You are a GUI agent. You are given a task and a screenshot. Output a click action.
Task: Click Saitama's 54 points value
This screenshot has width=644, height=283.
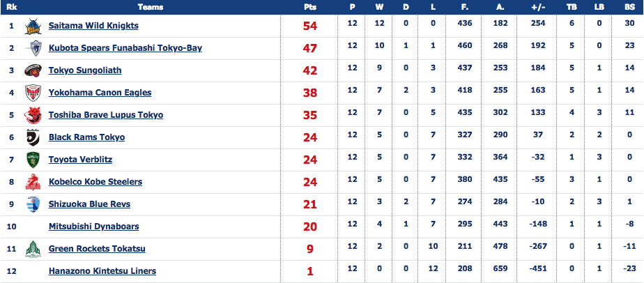pos(310,26)
